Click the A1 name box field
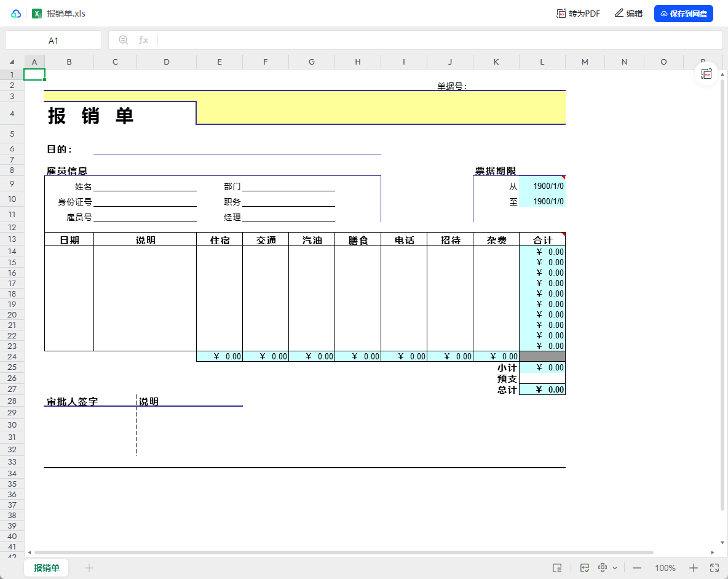 [x=53, y=41]
